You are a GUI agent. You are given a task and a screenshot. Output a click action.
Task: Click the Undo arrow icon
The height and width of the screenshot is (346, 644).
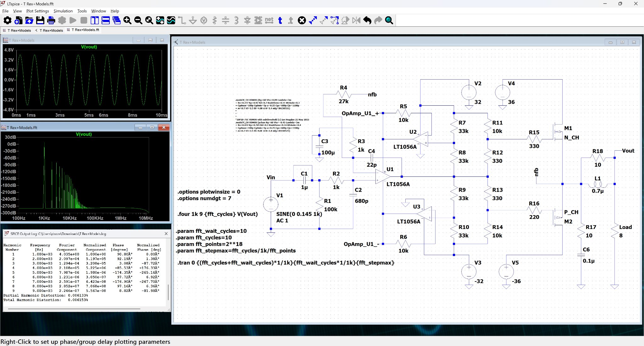pos(367,20)
